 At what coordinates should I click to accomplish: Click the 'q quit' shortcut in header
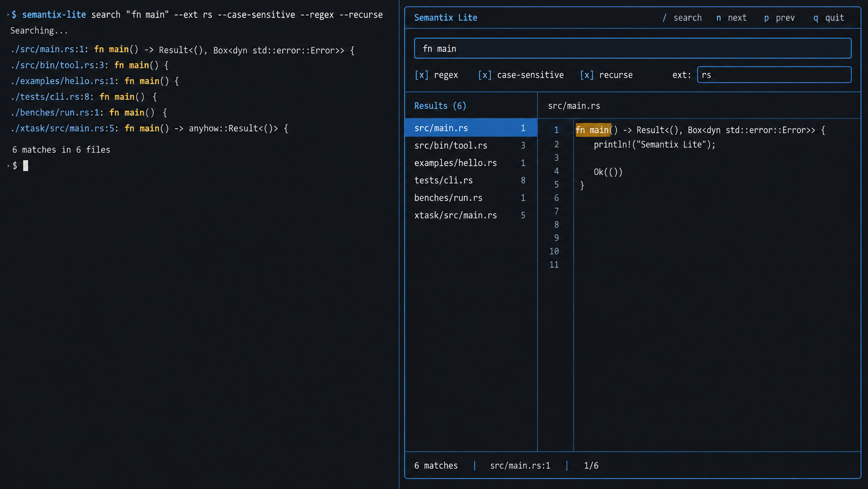click(x=829, y=18)
